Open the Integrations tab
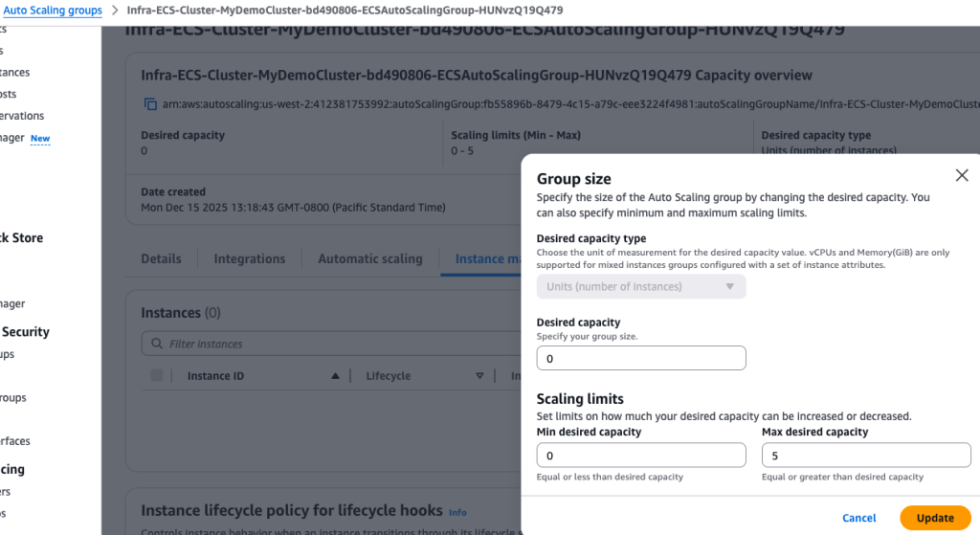Screen dimensions: 980x535 (x=250, y=258)
